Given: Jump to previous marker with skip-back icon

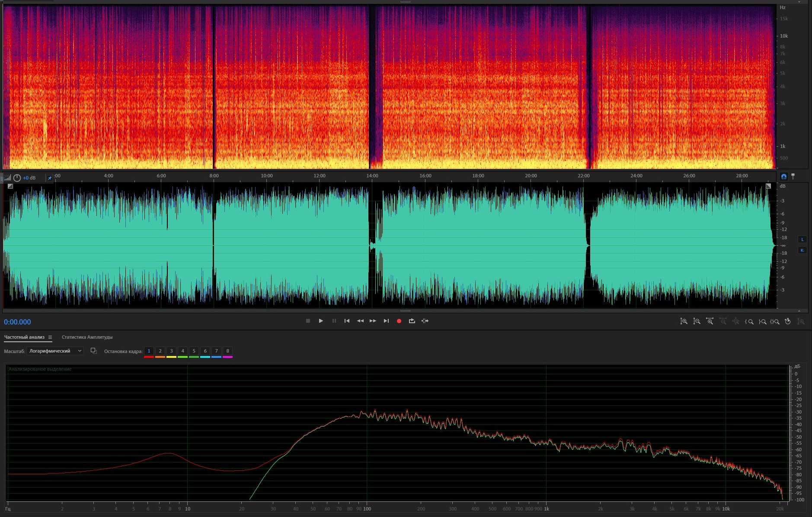Looking at the screenshot, I should pos(347,321).
